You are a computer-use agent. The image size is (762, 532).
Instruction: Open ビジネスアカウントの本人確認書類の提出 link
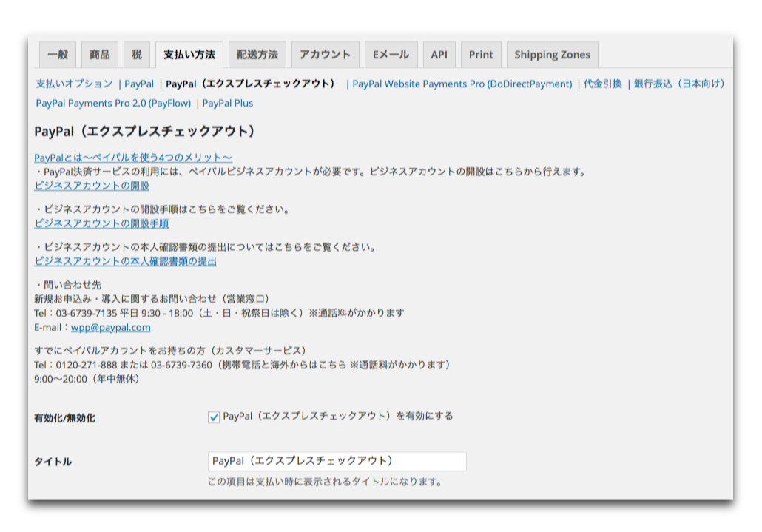tap(125, 261)
